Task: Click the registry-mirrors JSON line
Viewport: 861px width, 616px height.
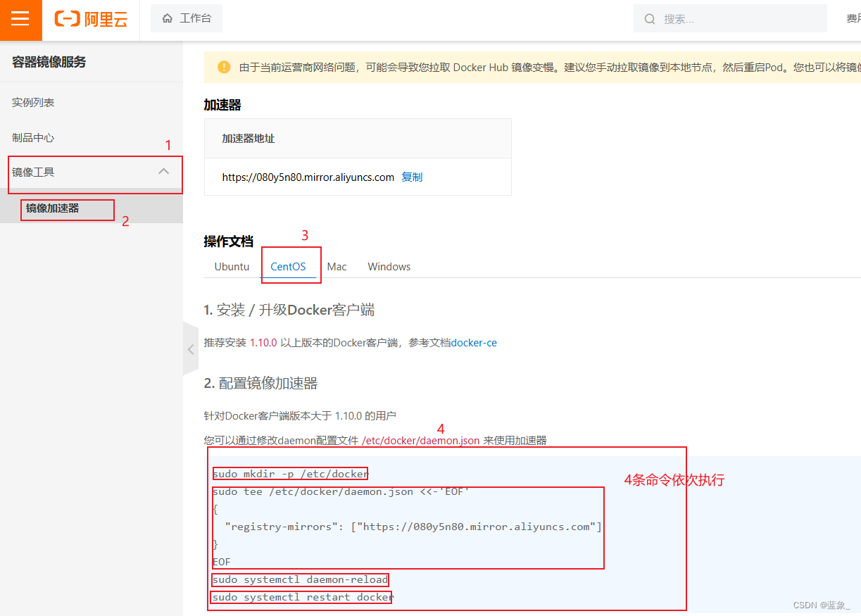Action: pyautogui.click(x=413, y=527)
